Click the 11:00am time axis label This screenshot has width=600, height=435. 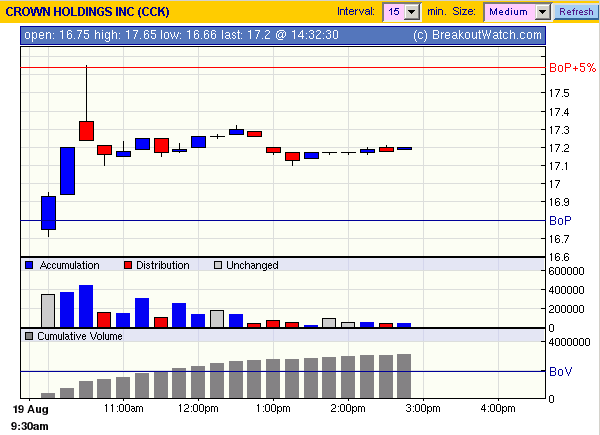click(x=124, y=409)
